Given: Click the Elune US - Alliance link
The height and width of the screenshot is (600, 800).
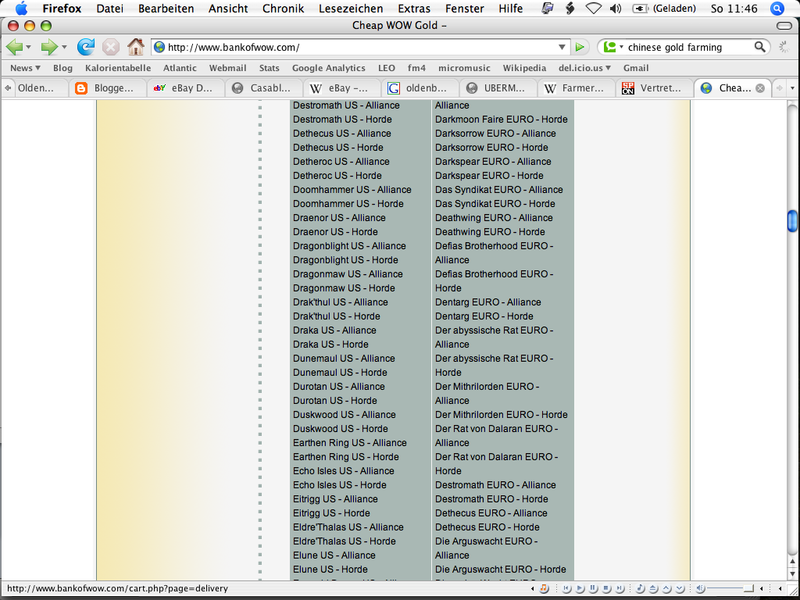Looking at the screenshot, I should click(334, 556).
